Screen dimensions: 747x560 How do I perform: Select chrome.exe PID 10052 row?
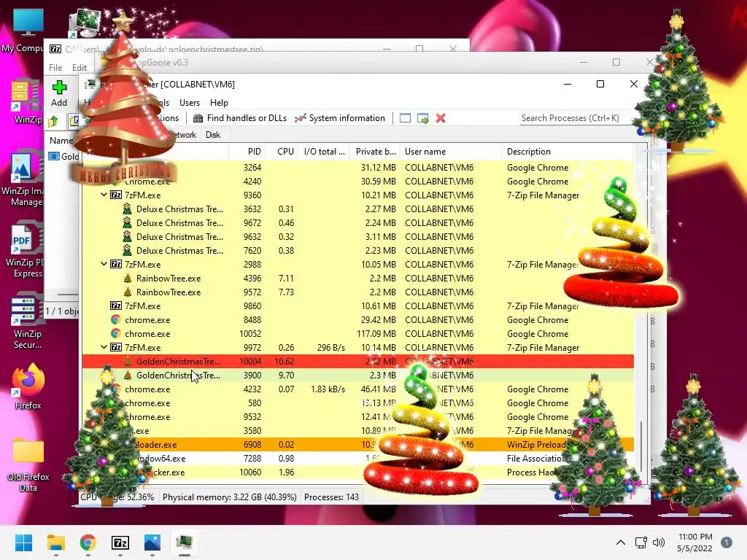tap(357, 334)
